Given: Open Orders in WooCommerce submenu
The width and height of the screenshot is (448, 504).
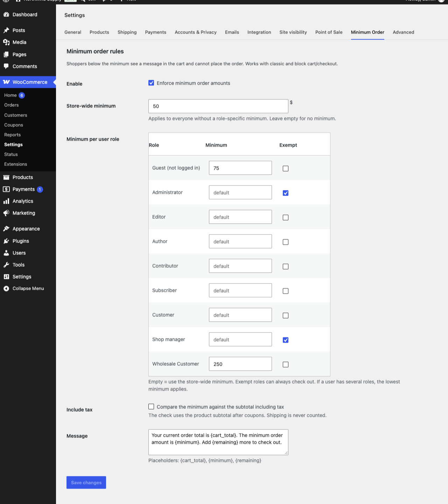Looking at the screenshot, I should tap(12, 105).
